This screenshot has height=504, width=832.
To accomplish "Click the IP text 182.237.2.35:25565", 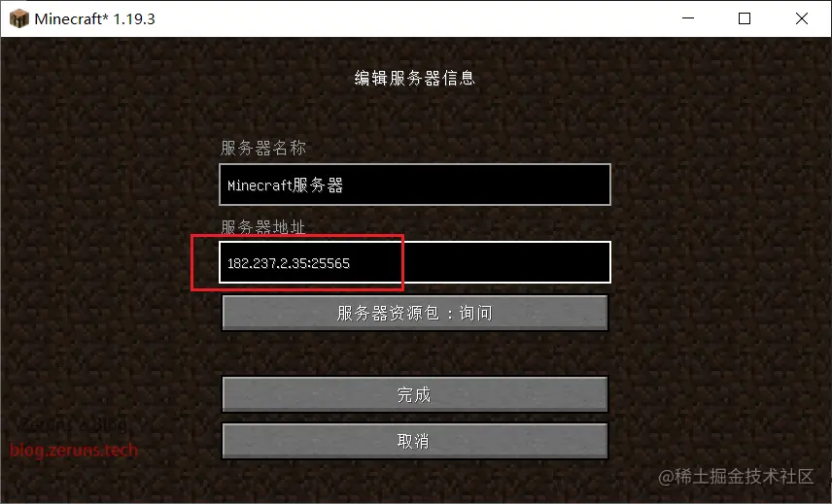I will pos(289,263).
